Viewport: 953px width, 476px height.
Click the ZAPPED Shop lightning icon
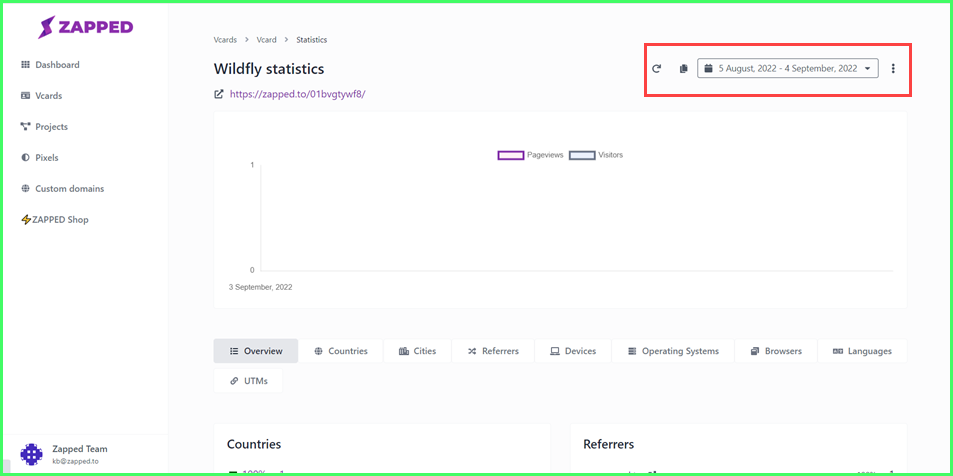click(26, 219)
